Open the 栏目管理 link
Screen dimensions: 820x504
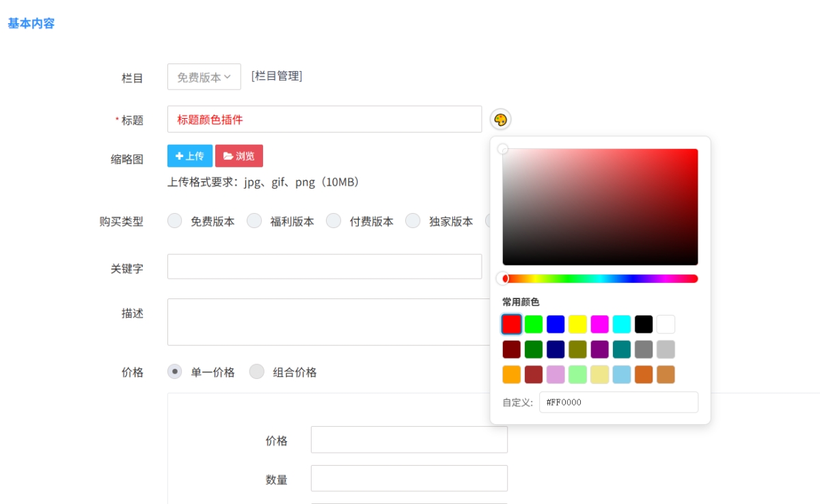pos(277,76)
